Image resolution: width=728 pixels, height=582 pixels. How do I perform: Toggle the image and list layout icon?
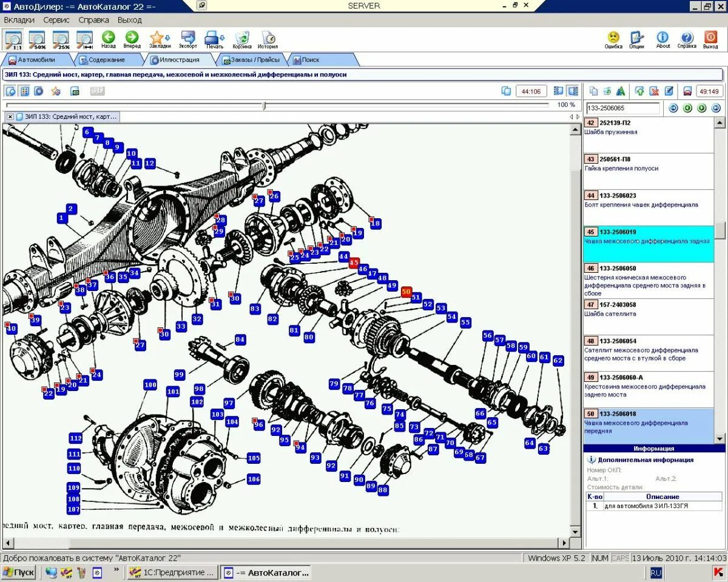[x=573, y=91]
